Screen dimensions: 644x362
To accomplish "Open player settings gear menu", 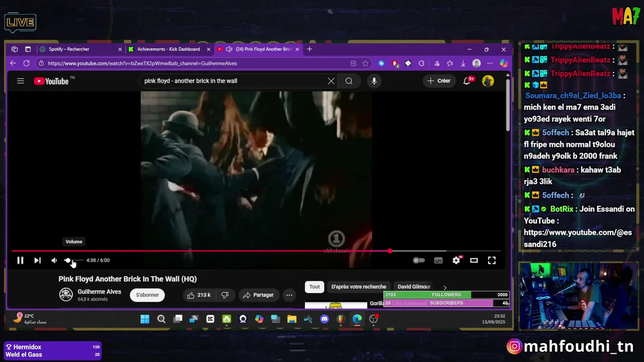I will click(x=456, y=260).
